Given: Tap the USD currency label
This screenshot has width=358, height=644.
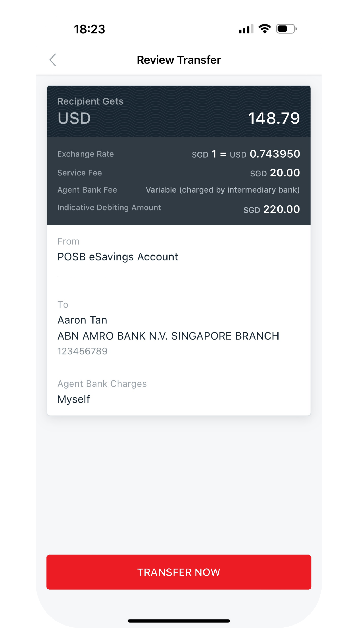Looking at the screenshot, I should [x=74, y=118].
